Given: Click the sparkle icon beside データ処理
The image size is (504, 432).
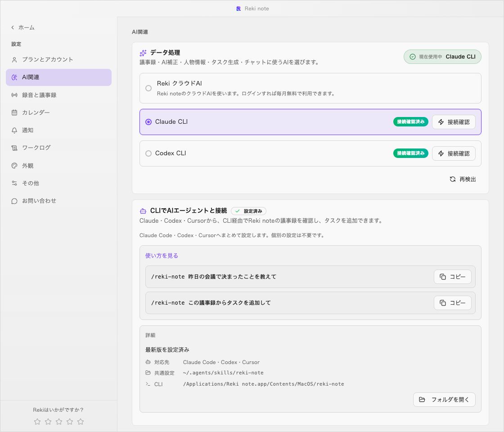Looking at the screenshot, I should click(x=143, y=53).
